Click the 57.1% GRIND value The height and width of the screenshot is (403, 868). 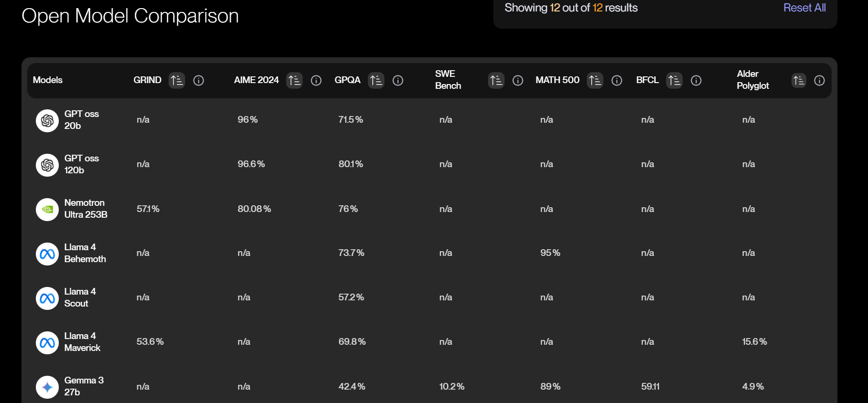pyautogui.click(x=148, y=209)
